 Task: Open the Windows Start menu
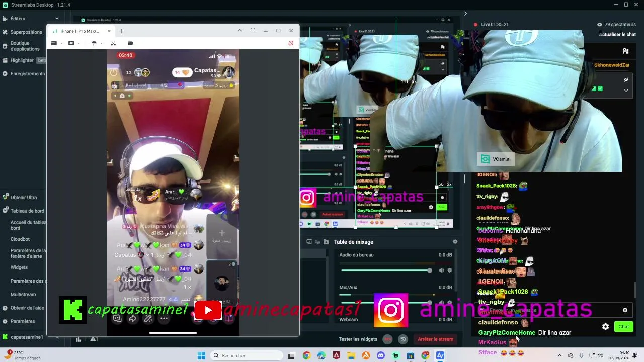click(x=201, y=356)
